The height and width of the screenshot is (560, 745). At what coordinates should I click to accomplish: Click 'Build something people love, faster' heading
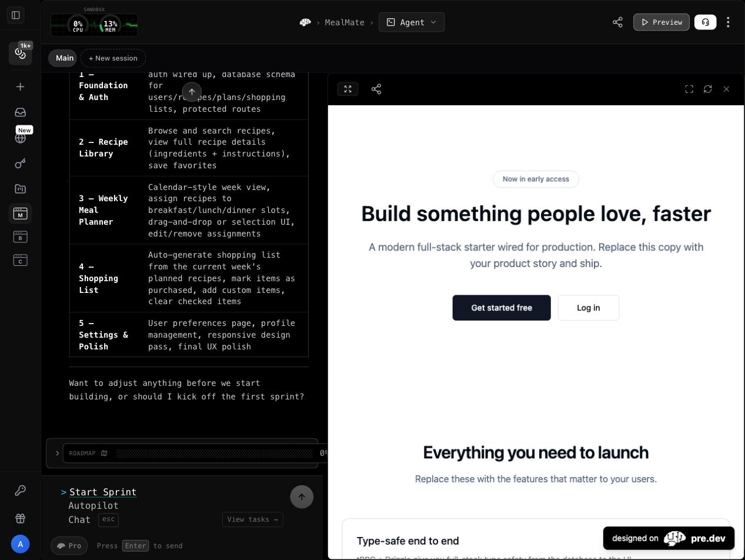coord(536,214)
